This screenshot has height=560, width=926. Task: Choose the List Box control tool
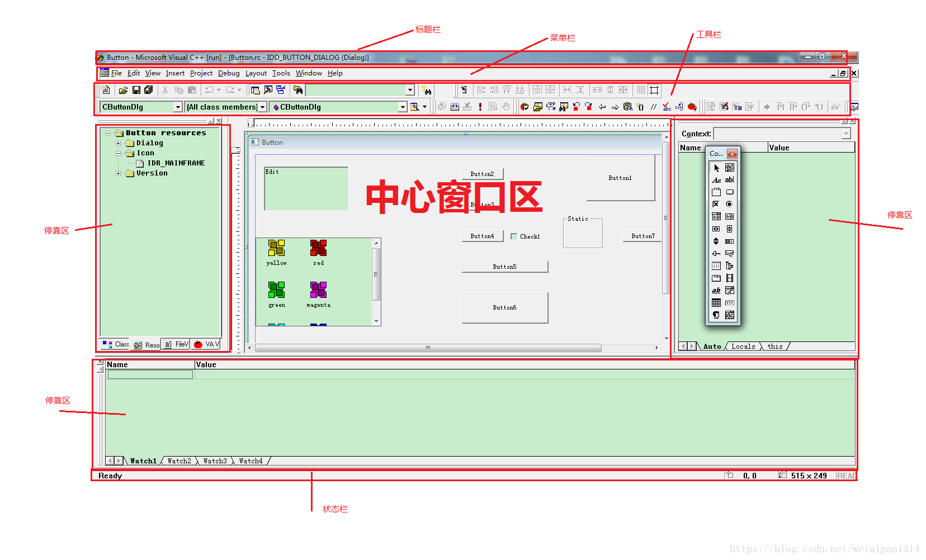[730, 216]
